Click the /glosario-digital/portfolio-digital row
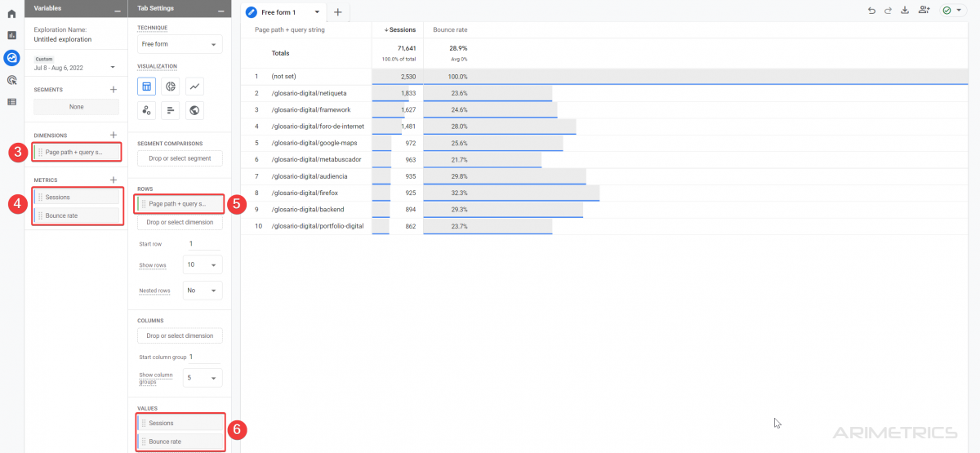Viewport: 980px width, 453px height. pos(604,226)
